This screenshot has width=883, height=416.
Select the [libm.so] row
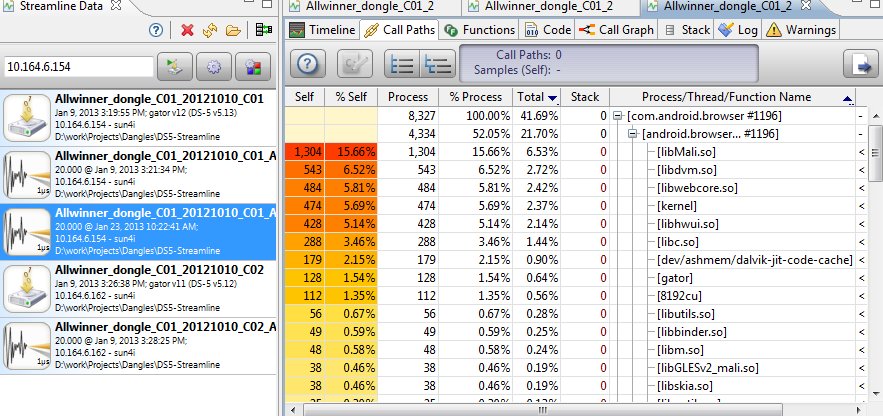pyautogui.click(x=576, y=350)
